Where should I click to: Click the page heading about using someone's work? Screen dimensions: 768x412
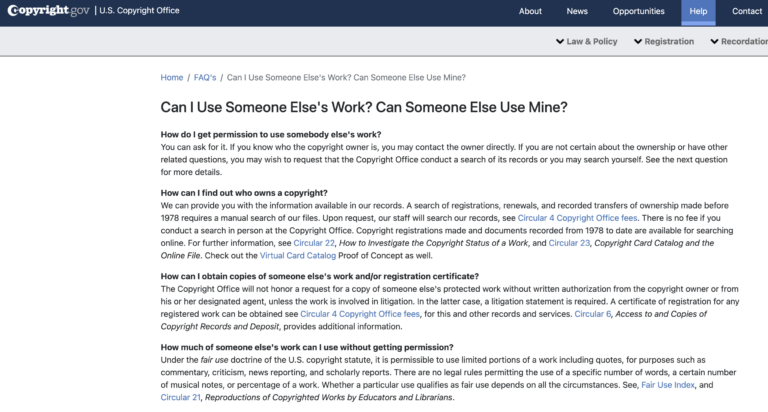pos(364,107)
